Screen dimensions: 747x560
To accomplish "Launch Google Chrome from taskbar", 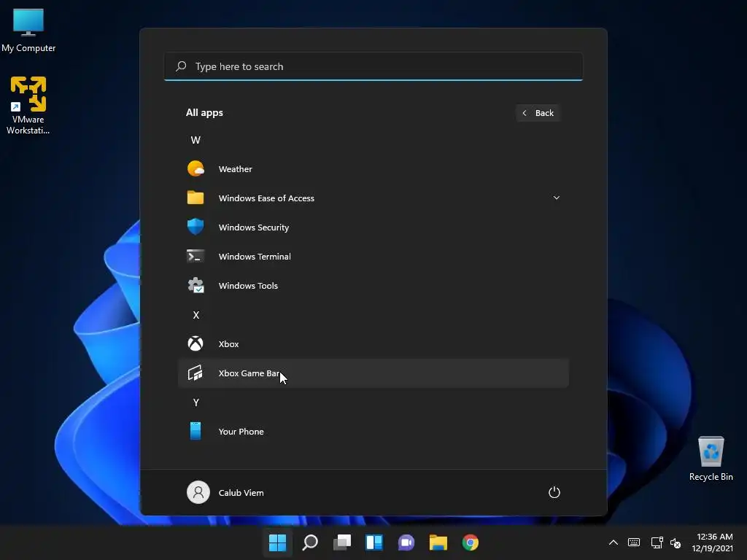I will tap(471, 542).
